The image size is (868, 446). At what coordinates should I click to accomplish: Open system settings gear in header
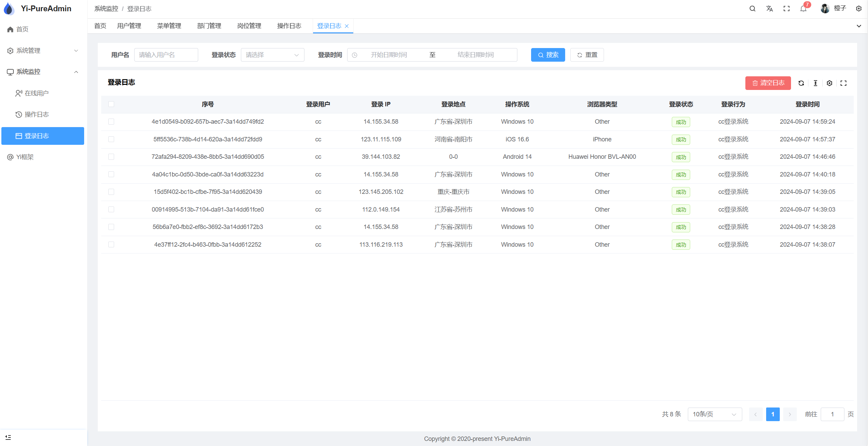point(859,9)
